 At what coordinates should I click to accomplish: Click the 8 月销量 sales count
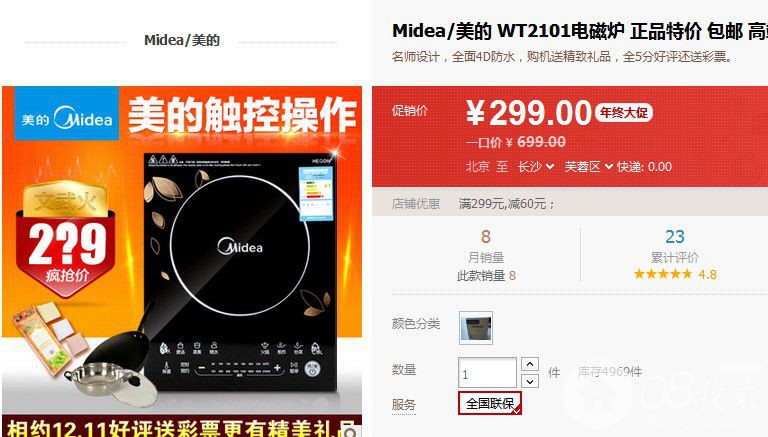485,246
